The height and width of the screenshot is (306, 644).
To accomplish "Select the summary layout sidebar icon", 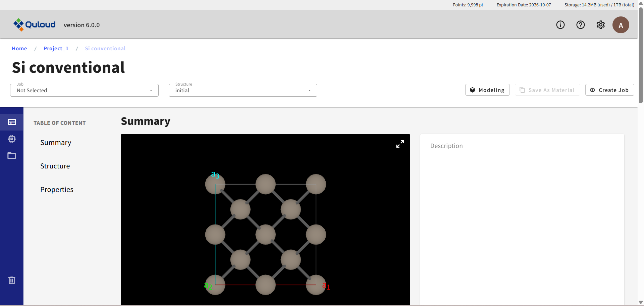I will click(x=12, y=122).
